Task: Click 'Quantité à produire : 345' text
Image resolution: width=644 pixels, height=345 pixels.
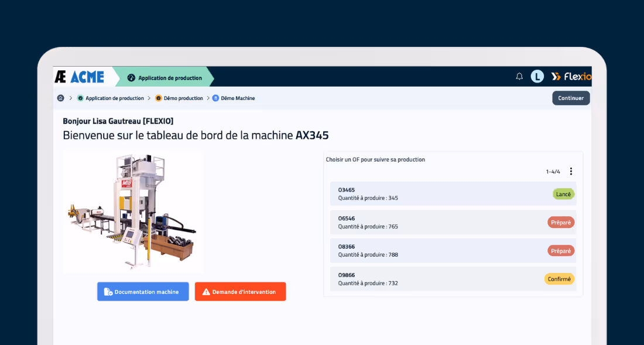Action: coord(368,198)
